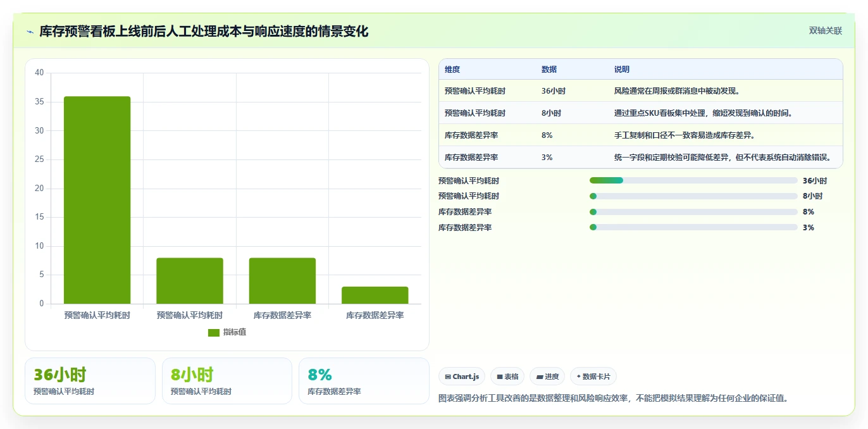Click the 8% summary card
The image size is (868, 429).
(364, 381)
